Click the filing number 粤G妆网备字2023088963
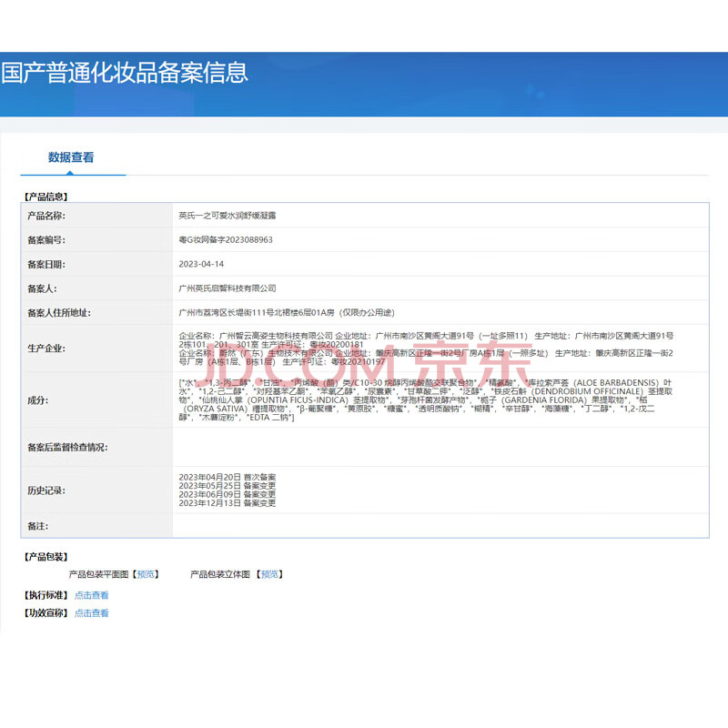The image size is (728, 728). tap(226, 240)
